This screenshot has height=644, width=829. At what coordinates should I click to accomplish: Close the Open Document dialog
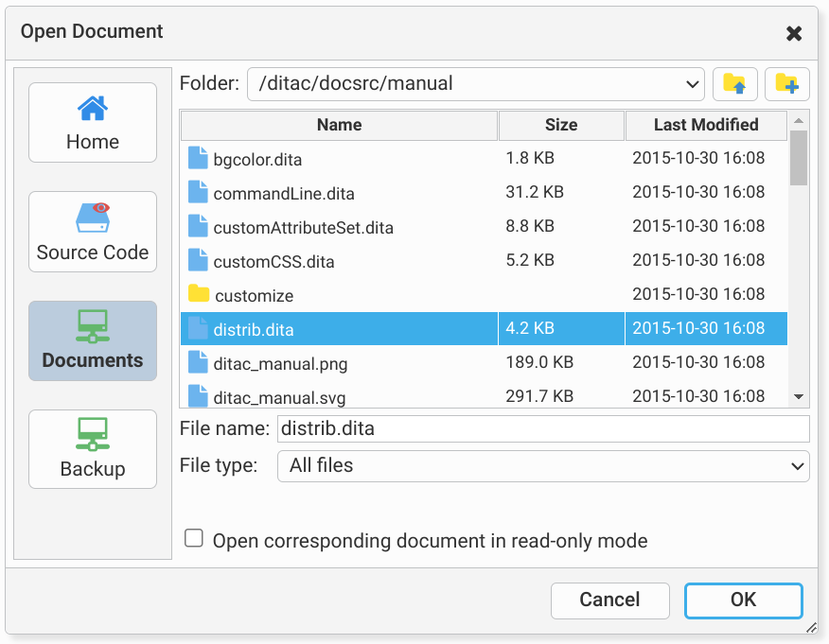click(x=794, y=34)
